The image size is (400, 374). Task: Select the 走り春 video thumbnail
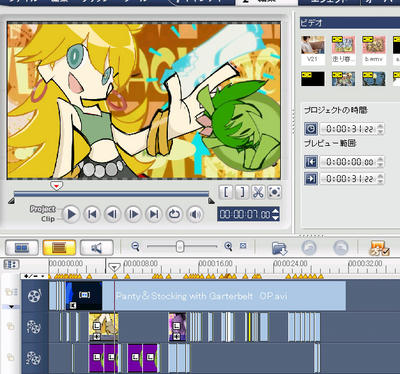pos(343,50)
